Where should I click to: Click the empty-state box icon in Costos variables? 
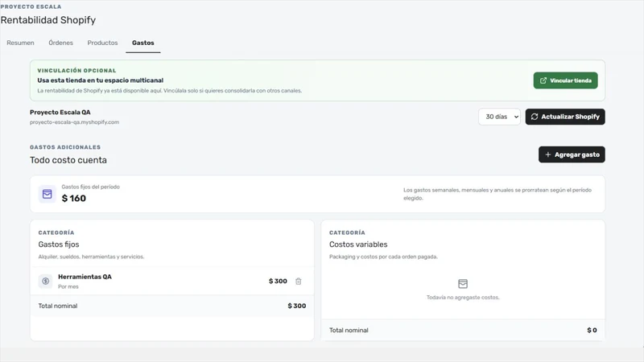463,284
